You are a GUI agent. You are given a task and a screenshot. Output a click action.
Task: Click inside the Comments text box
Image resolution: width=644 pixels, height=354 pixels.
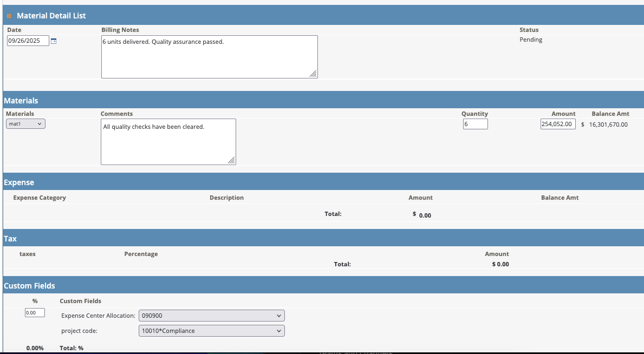pos(168,142)
